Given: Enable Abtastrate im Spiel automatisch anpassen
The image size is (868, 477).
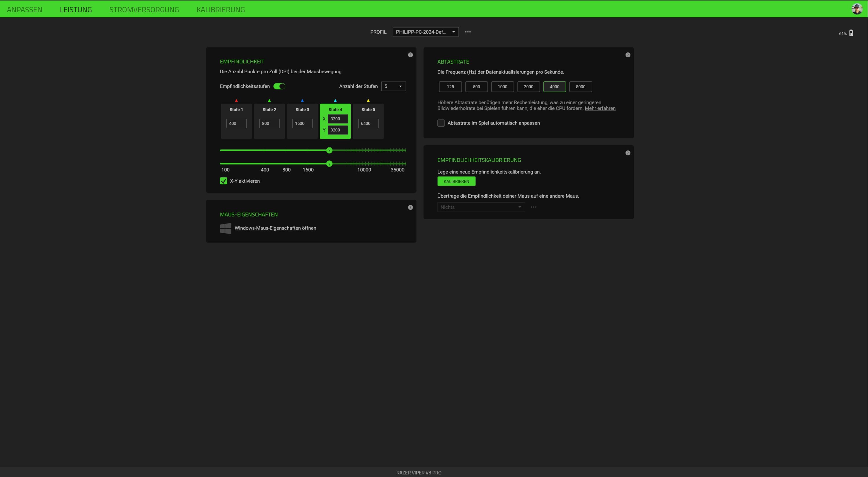Looking at the screenshot, I should click(441, 123).
